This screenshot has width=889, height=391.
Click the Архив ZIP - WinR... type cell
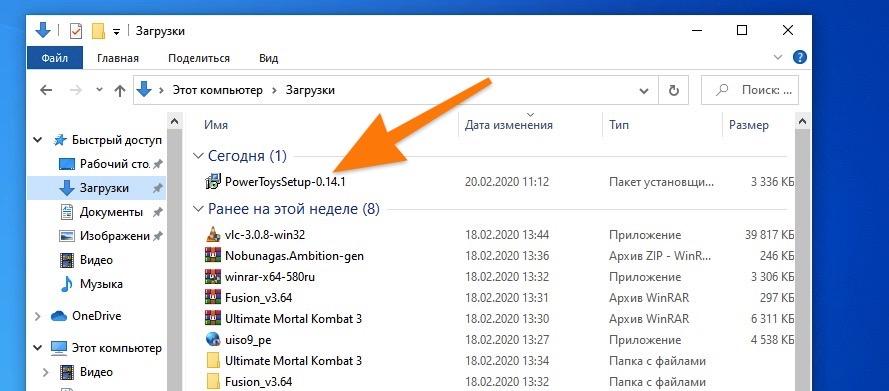660,256
